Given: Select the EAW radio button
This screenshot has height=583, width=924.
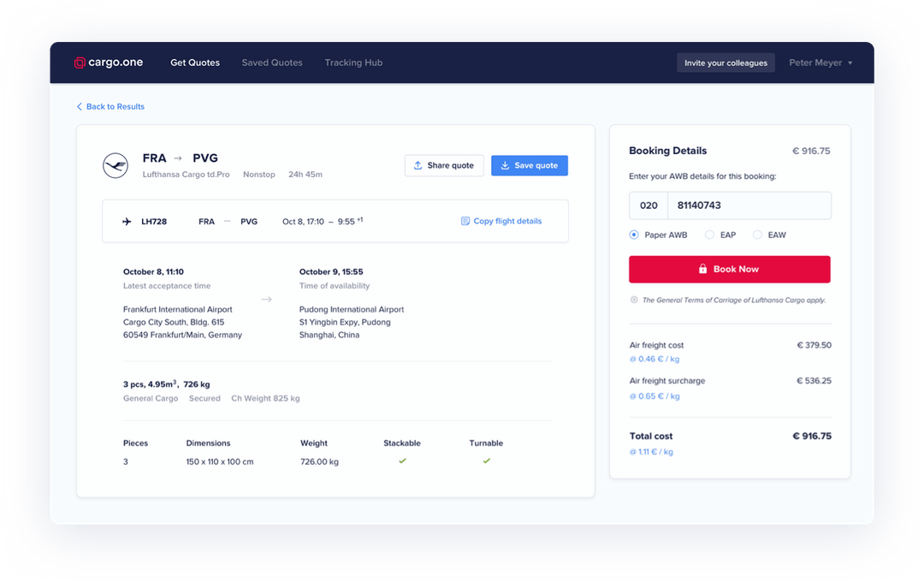Looking at the screenshot, I should click(x=756, y=235).
